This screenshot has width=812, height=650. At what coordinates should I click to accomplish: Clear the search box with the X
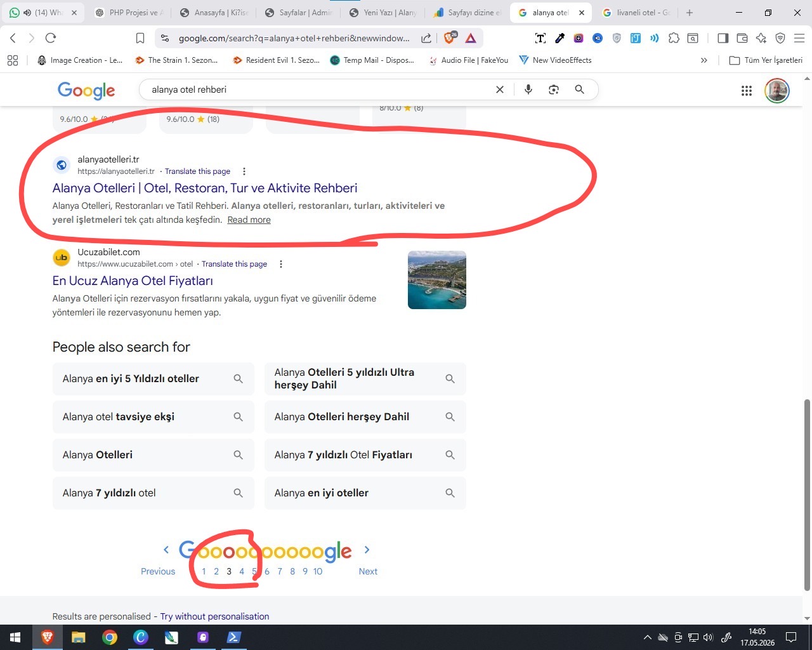pyautogui.click(x=500, y=90)
